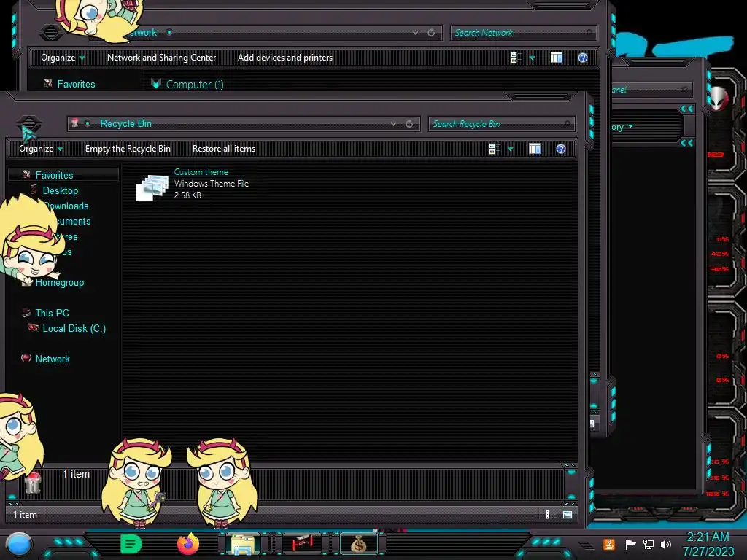The height and width of the screenshot is (560, 747).
Task: Click Empty the Recycle Bin
Action: point(128,149)
